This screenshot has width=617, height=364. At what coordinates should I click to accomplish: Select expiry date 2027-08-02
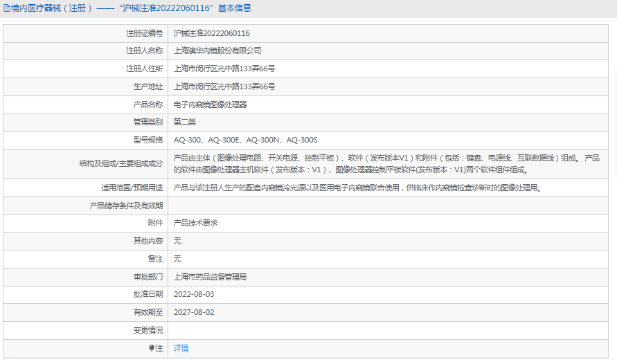[x=194, y=313]
